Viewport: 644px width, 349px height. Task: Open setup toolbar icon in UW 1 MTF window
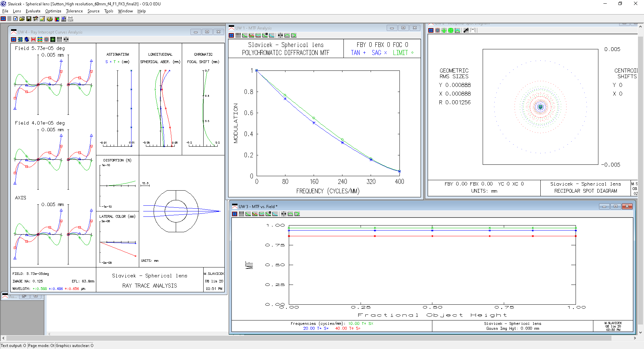[x=231, y=35]
